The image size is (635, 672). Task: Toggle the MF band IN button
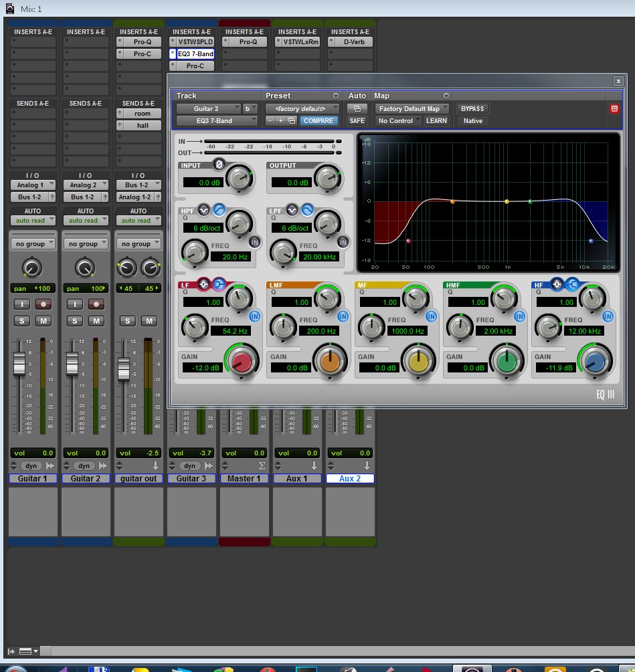[432, 316]
